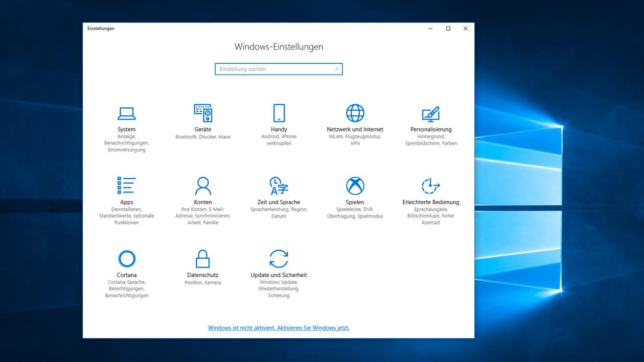Image resolution: width=644 pixels, height=362 pixels.
Task: Click the search magnifier icon
Action: [x=337, y=69]
